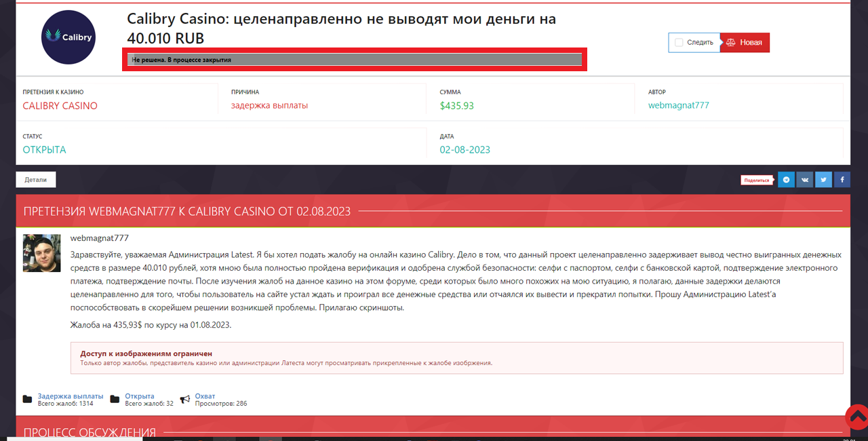Click the $435.93 amount value
Image resolution: width=868 pixels, height=441 pixels.
tap(457, 106)
